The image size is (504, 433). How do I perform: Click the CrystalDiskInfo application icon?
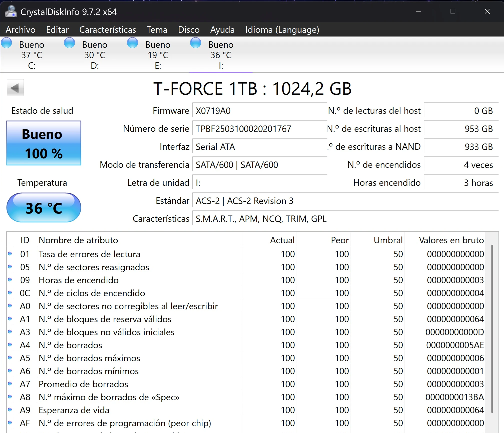(x=11, y=11)
